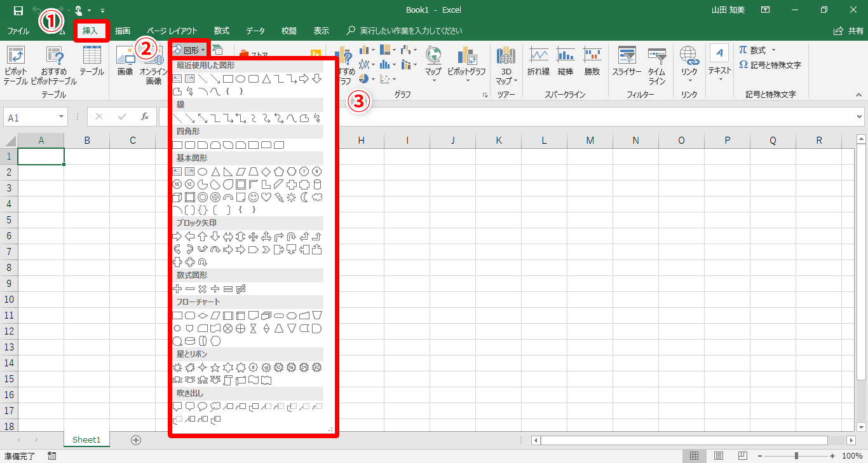This screenshot has height=463, width=868.
Task: Select the division sign in 数式図形
Action: [x=215, y=289]
